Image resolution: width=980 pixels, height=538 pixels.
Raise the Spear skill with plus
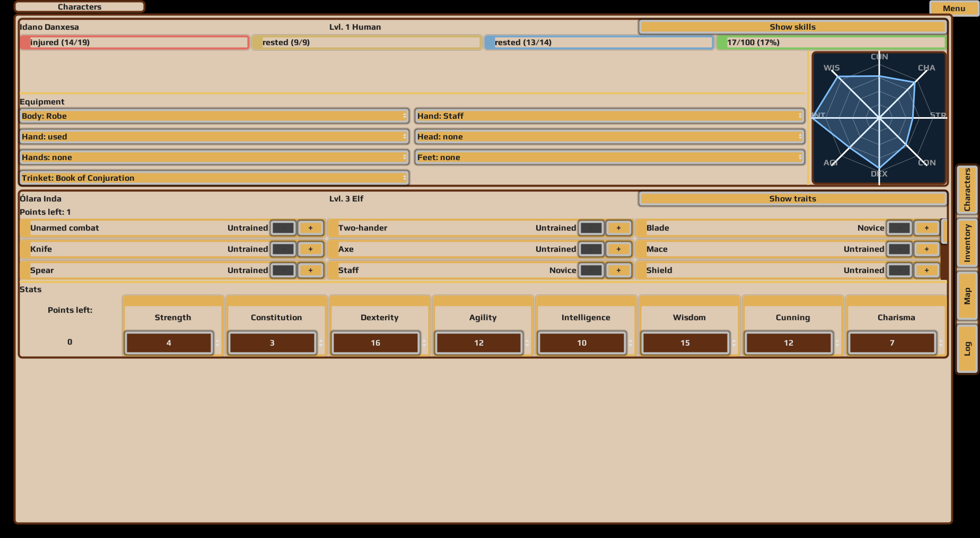310,270
